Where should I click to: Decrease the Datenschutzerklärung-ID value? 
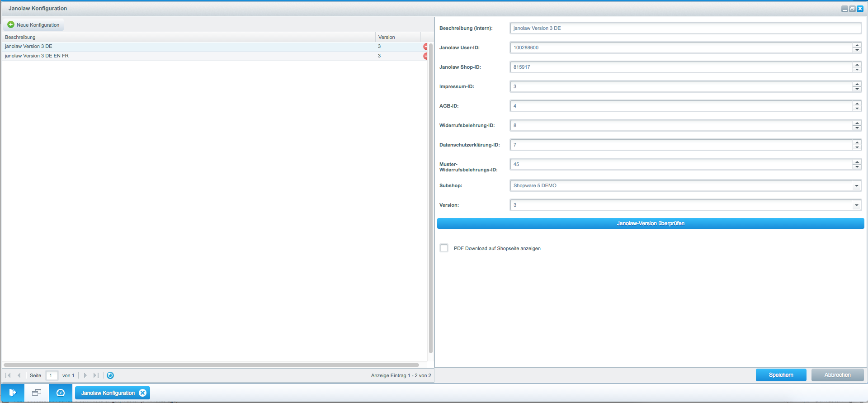coord(857,147)
